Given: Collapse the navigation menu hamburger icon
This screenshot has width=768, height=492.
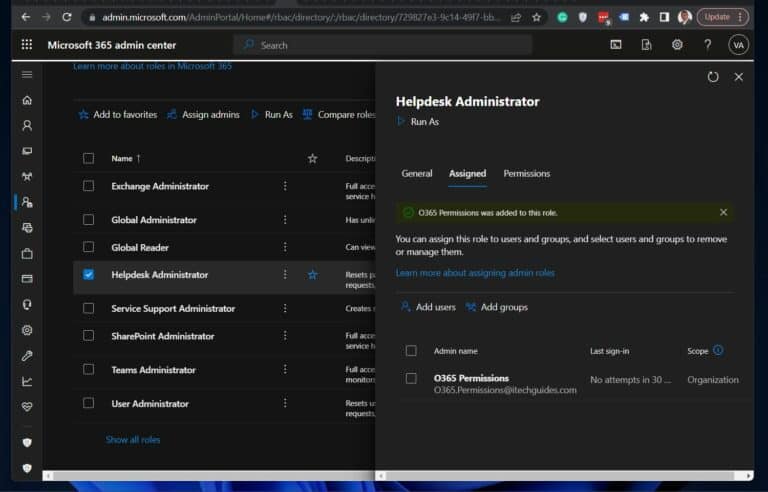Looking at the screenshot, I should [27, 74].
